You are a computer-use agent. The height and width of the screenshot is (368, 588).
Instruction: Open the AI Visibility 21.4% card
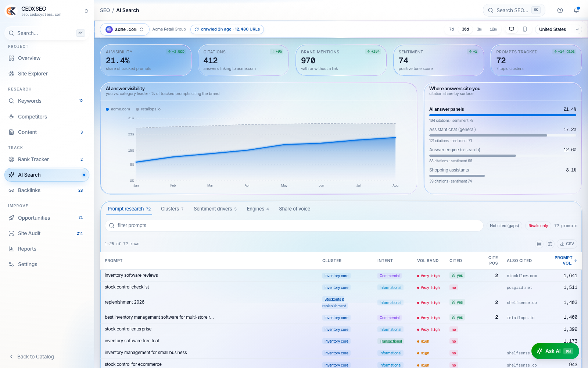[x=146, y=60]
